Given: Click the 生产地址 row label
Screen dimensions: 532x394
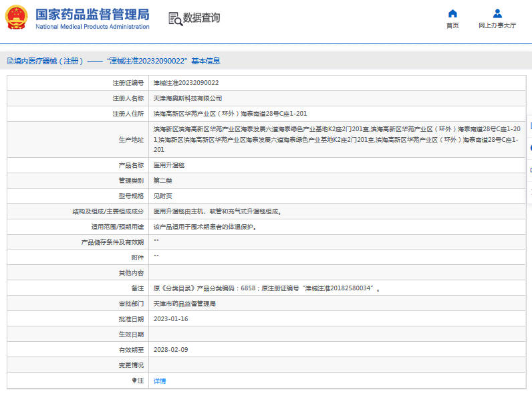Looking at the screenshot, I should [131, 140].
